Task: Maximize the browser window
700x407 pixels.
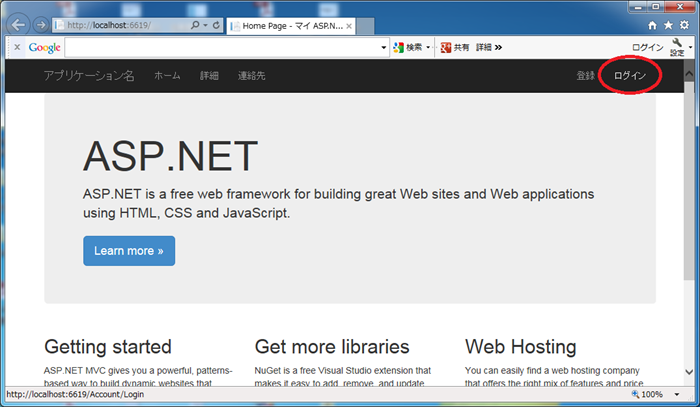Action: point(655,7)
